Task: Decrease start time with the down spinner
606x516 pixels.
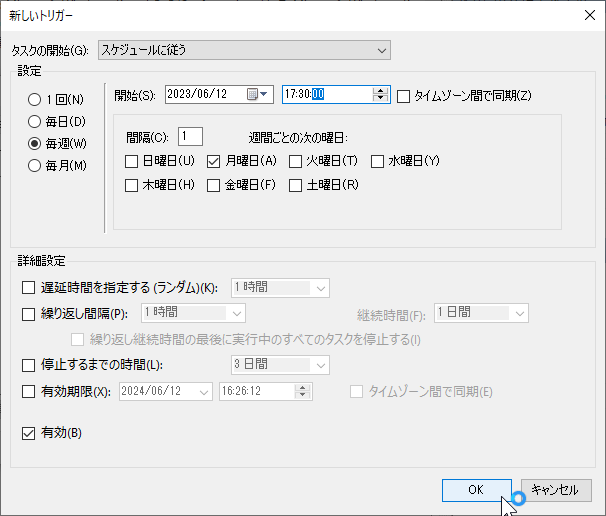Action: [380, 98]
